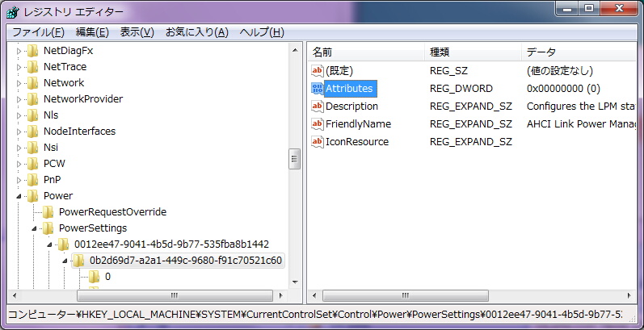Open the ファイル(F) menu
Image resolution: width=644 pixels, height=330 pixels.
click(x=38, y=32)
